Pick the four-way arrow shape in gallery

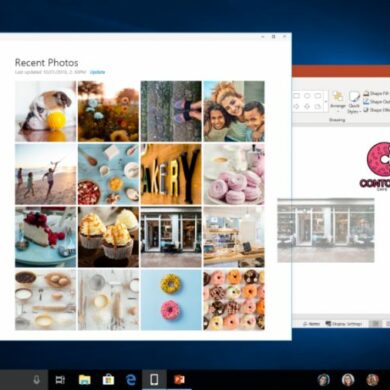click(x=307, y=107)
